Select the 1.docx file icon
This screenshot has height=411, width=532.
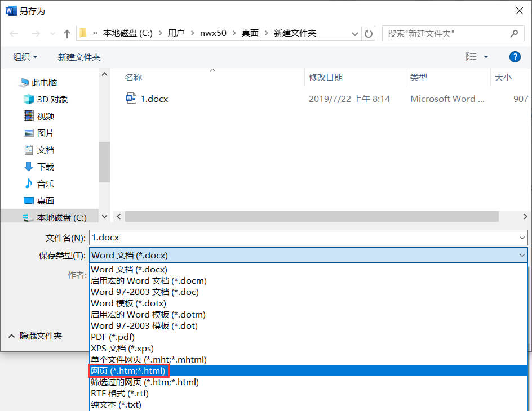131,99
